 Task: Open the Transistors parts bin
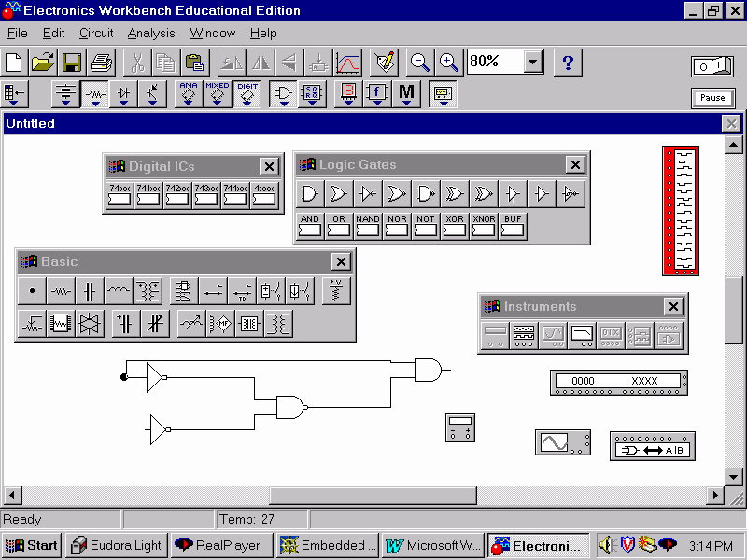pos(152,93)
